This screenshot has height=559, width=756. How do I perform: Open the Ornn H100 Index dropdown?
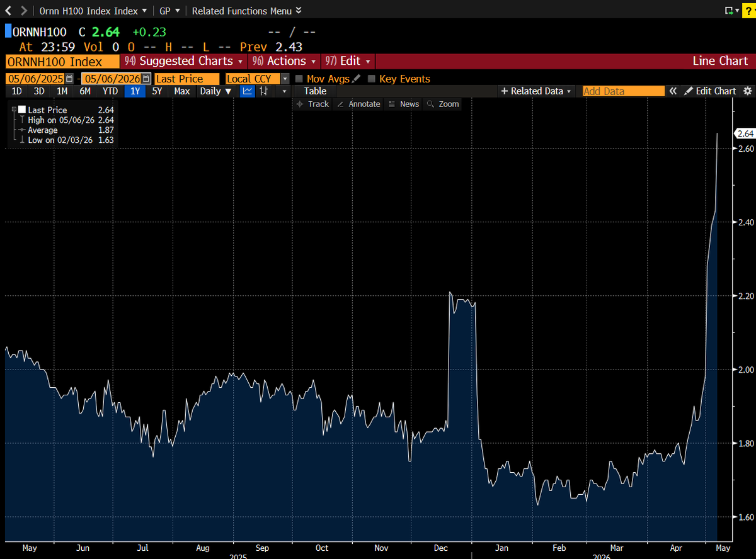[x=93, y=11]
